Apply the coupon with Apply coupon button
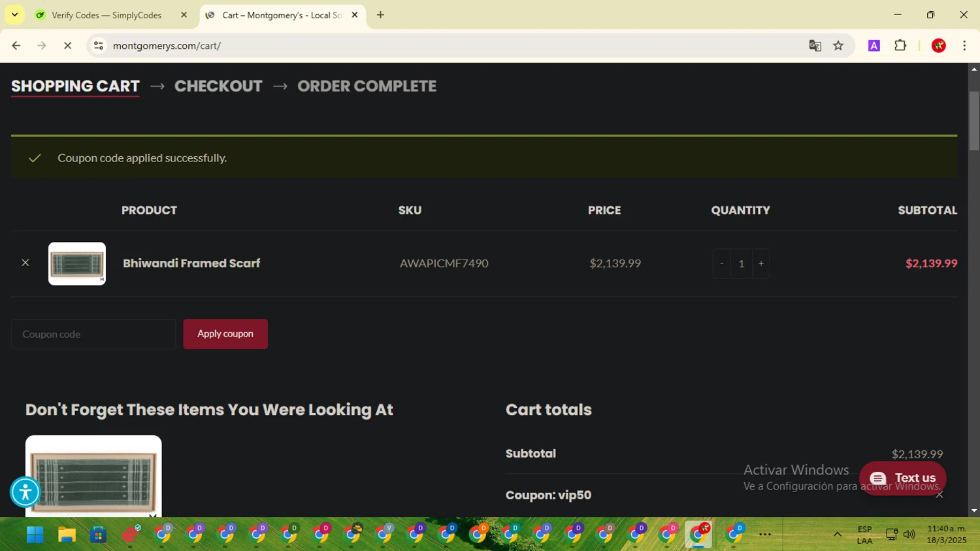 point(225,334)
